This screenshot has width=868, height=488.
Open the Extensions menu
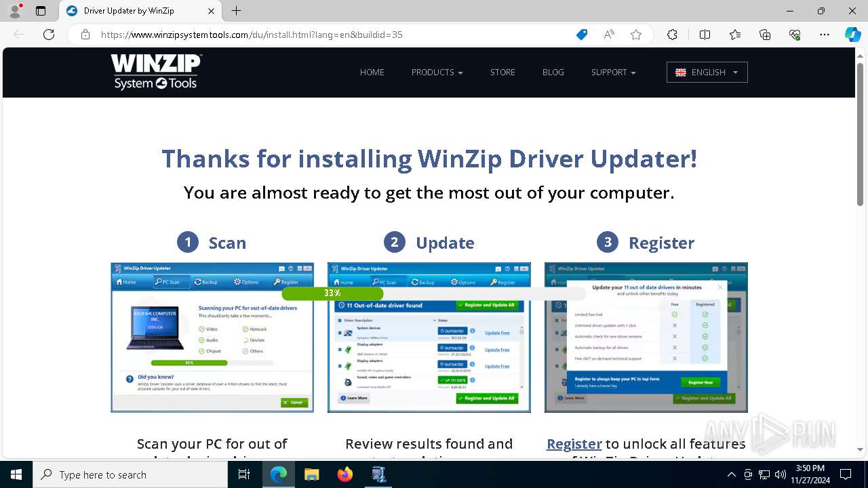[x=672, y=35]
